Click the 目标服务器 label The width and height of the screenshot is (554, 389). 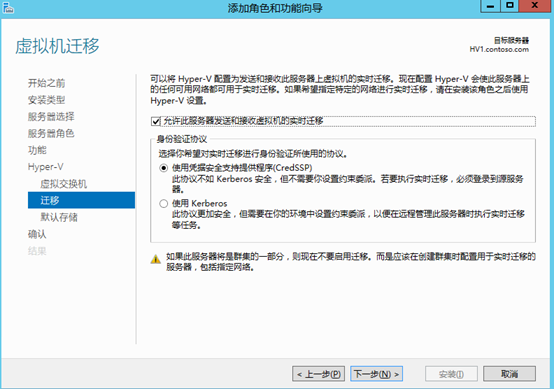(x=511, y=40)
